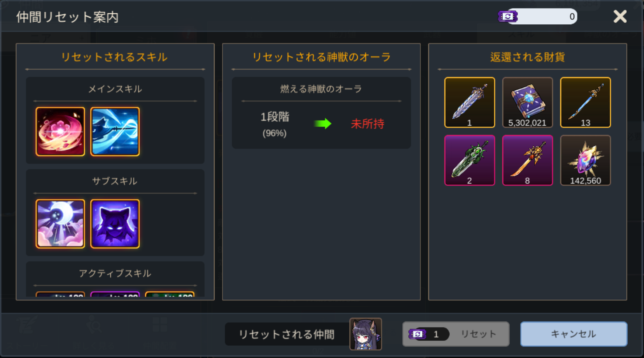644x358 pixels.
Task: Select the green sword item with count 2
Action: pos(470,160)
